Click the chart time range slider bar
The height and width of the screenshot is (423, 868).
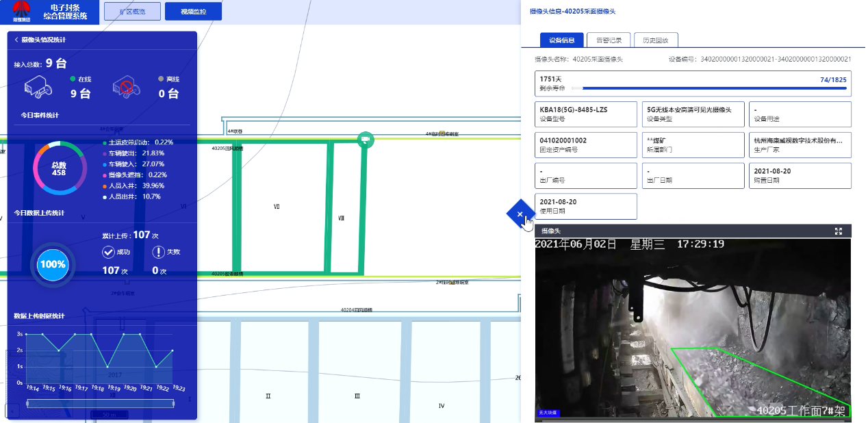tap(99, 404)
